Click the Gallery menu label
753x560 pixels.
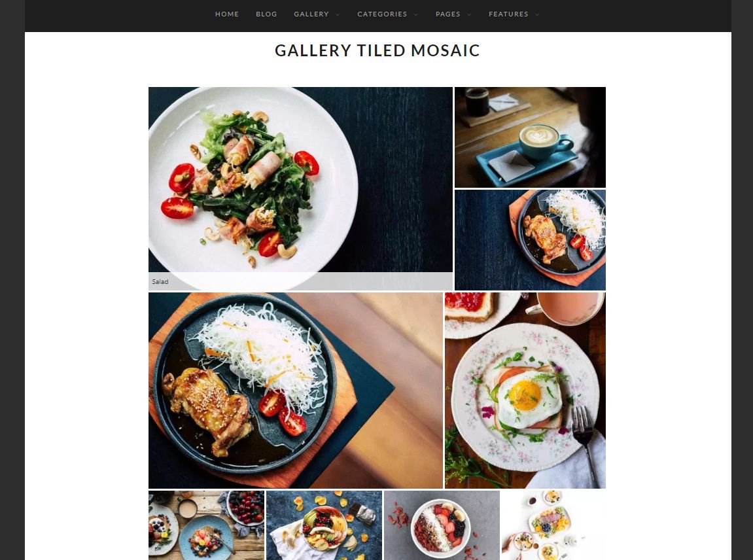click(311, 14)
